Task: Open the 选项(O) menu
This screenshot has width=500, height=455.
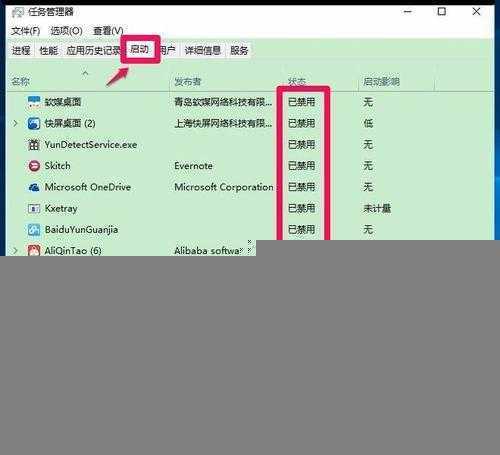Action: click(x=66, y=31)
